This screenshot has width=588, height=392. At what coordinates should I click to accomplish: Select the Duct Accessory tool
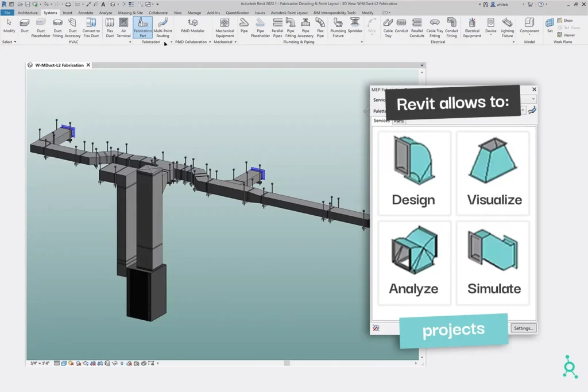tap(72, 28)
